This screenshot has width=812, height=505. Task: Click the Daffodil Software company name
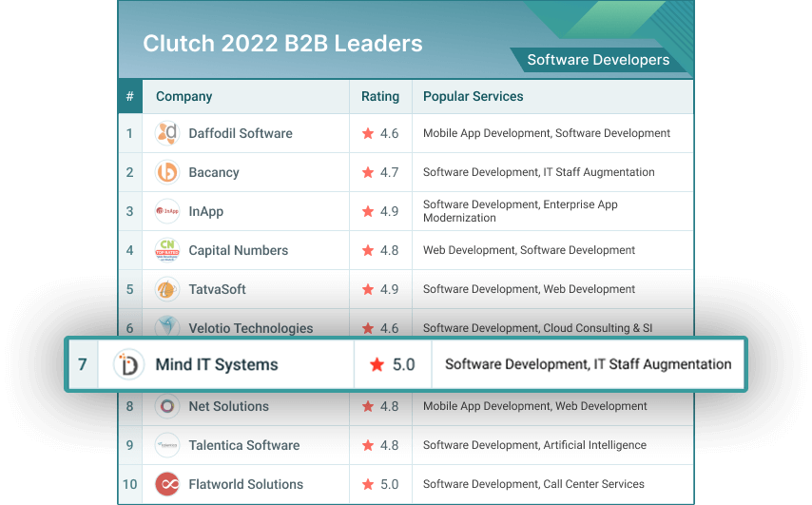(x=241, y=134)
